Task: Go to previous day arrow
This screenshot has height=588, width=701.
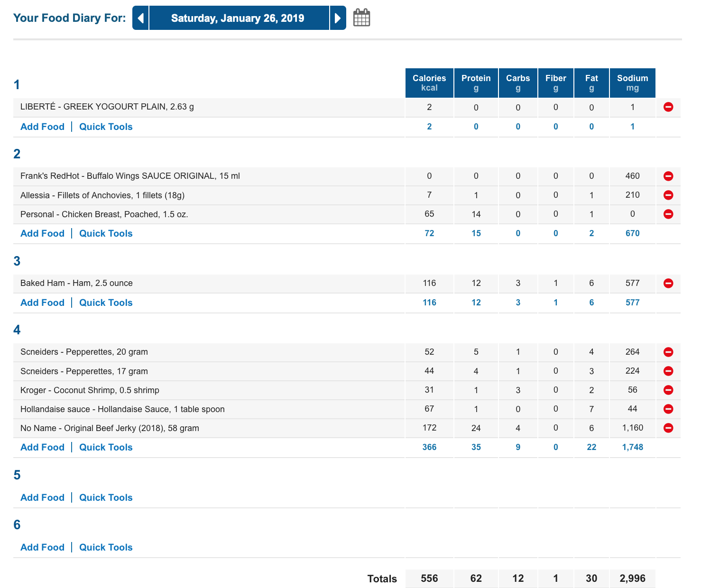Action: (140, 18)
